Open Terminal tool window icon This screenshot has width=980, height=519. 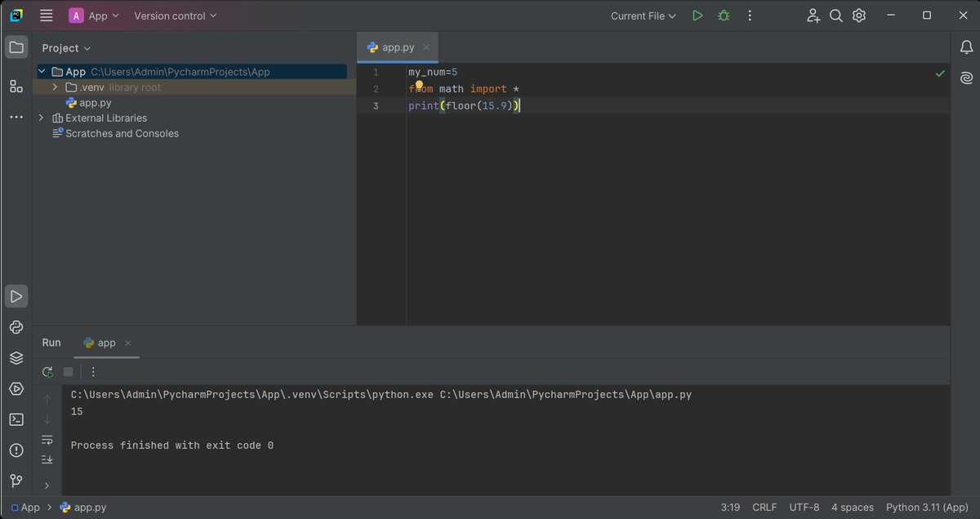(16, 419)
